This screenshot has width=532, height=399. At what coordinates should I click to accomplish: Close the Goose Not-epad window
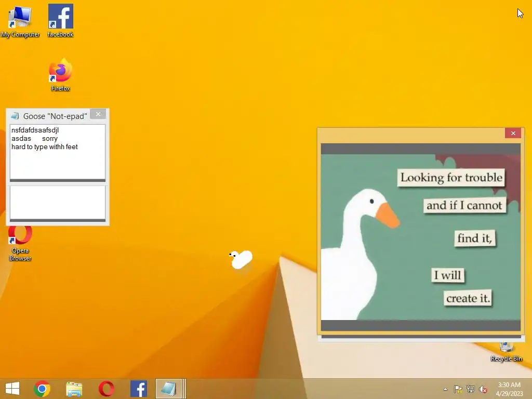(98, 114)
